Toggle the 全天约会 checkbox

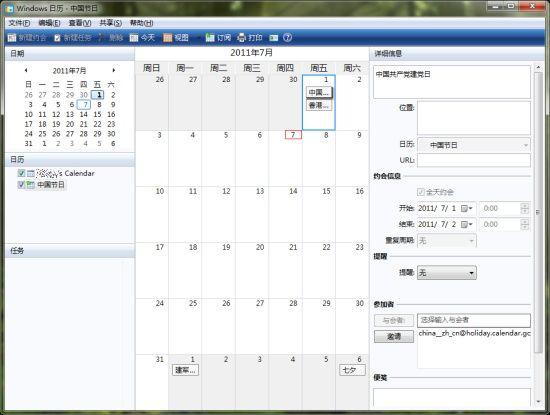click(421, 192)
